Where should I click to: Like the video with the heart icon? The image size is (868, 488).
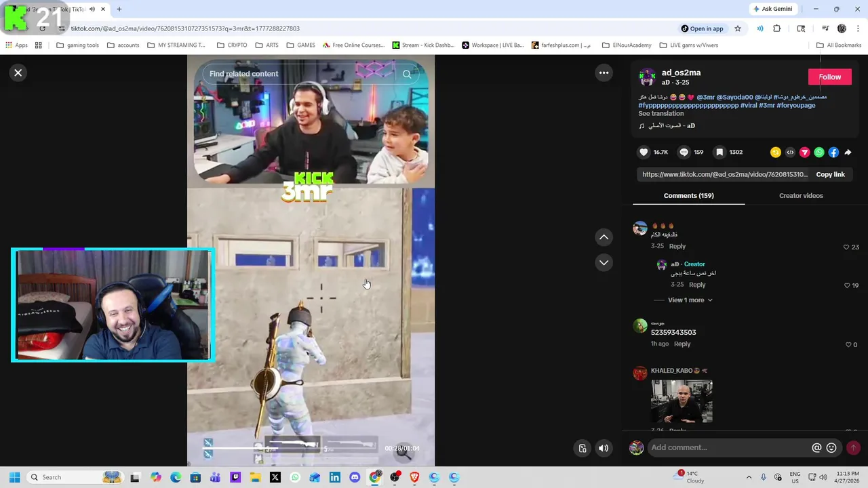pos(644,152)
